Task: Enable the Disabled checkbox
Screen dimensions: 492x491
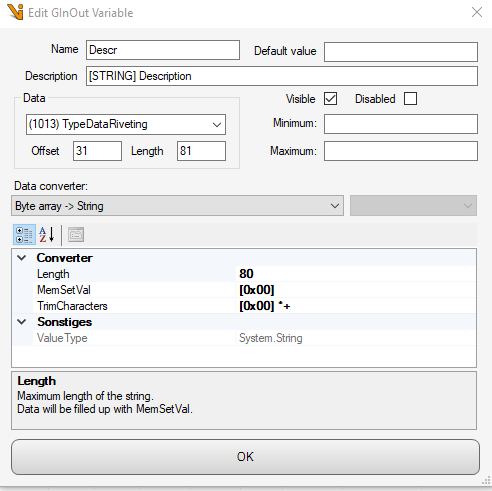Action: point(410,99)
